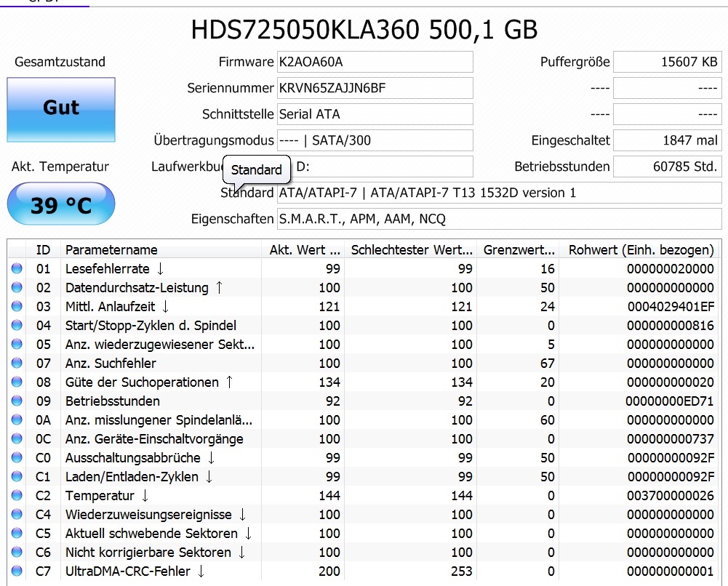Click status dot of Start/Stopp-Zyklen row
728x586 pixels.
pos(17,325)
